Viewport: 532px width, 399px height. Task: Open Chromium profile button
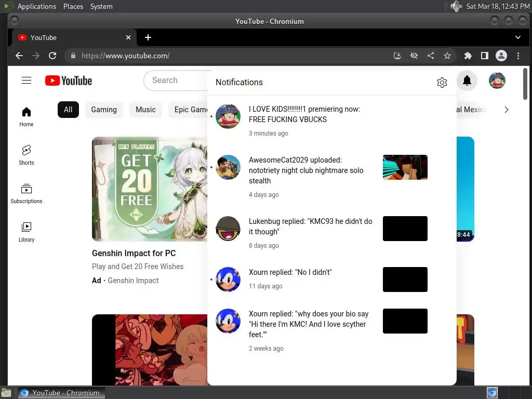point(501,56)
